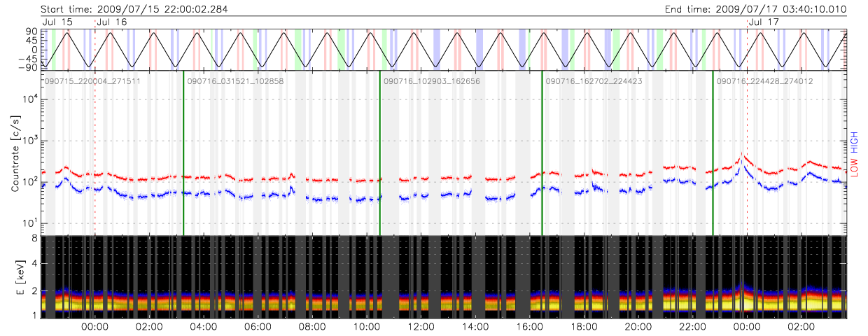
Task: Click the Countrate [c/s] axis title
Action: 15,157
